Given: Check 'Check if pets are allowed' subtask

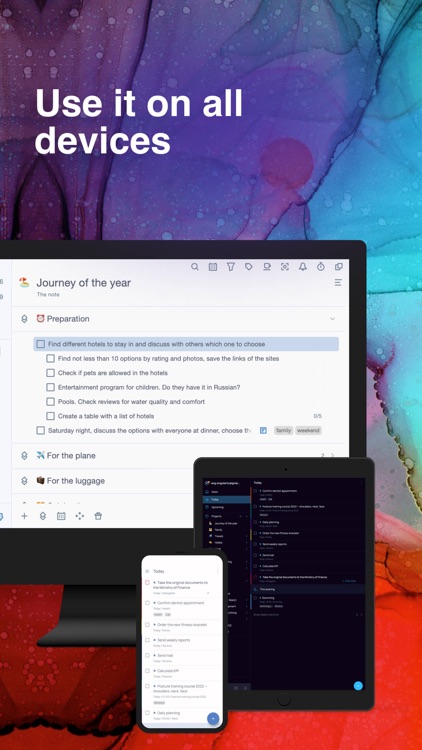Looking at the screenshot, I should point(50,373).
